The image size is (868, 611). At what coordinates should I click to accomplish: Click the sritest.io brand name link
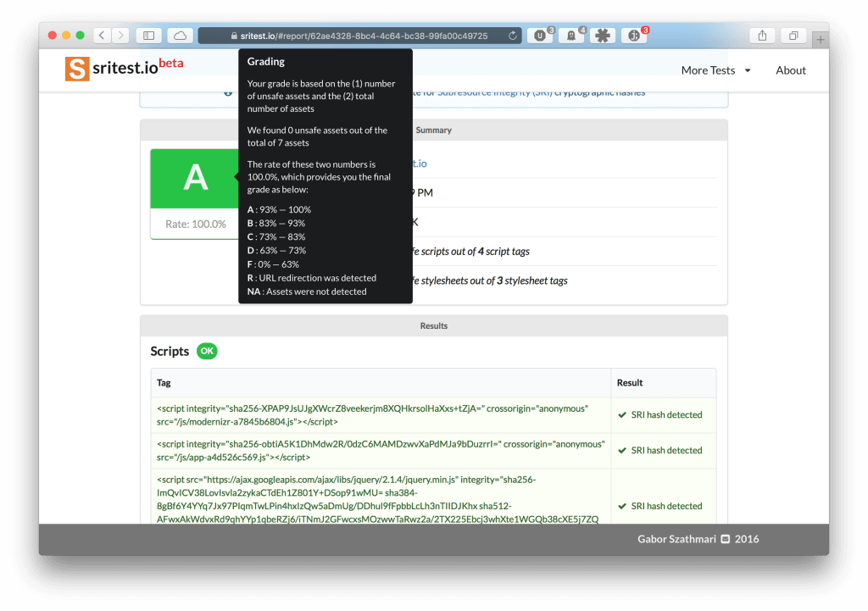[125, 68]
